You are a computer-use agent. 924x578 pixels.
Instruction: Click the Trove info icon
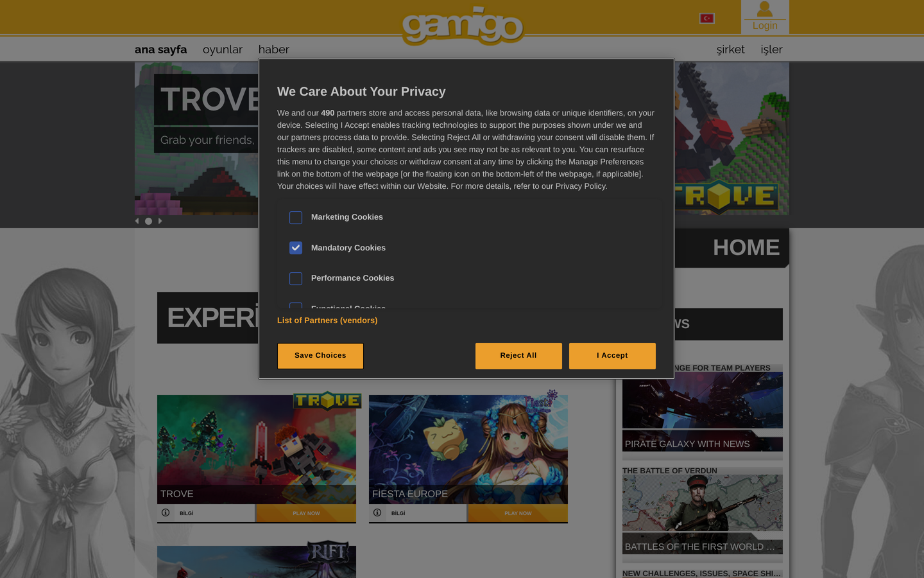tap(166, 512)
